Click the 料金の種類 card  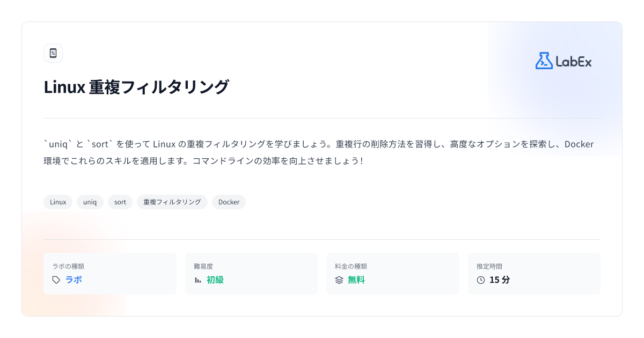click(x=393, y=274)
